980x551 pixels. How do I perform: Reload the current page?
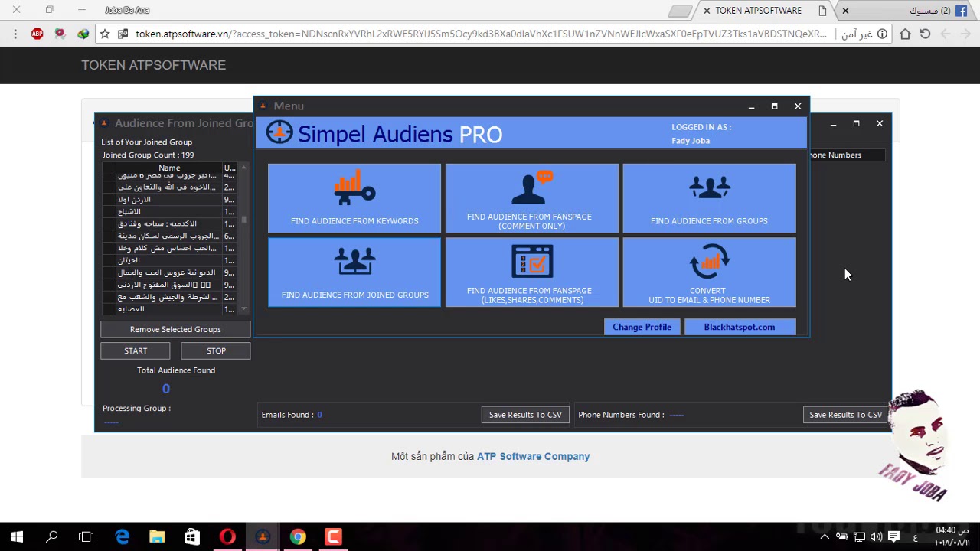coord(925,34)
